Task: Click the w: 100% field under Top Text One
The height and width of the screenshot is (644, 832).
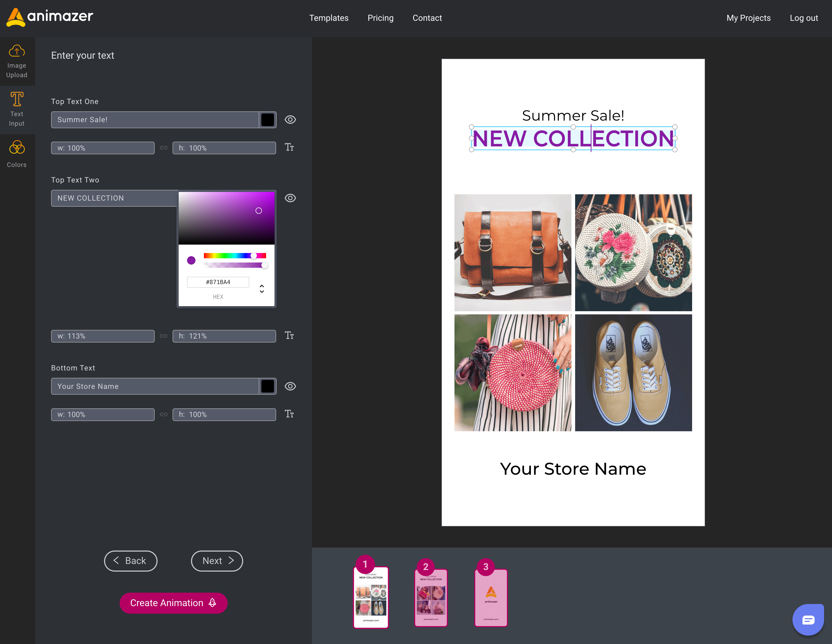Action: (103, 148)
